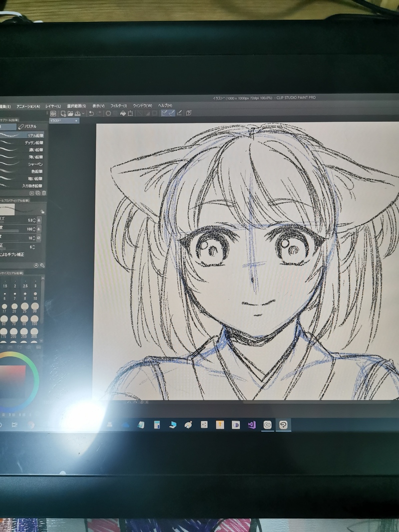Select brush size preset 100
This screenshot has height=532, width=399.
[x=34, y=320]
